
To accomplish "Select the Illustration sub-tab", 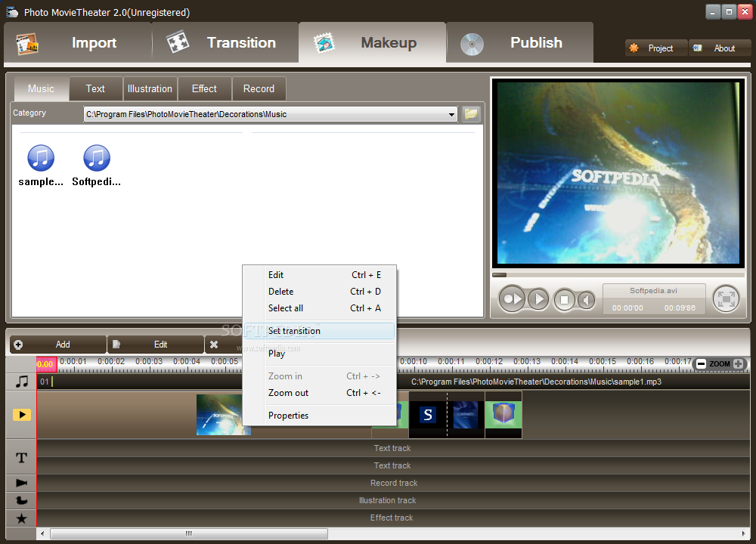I will click(150, 88).
